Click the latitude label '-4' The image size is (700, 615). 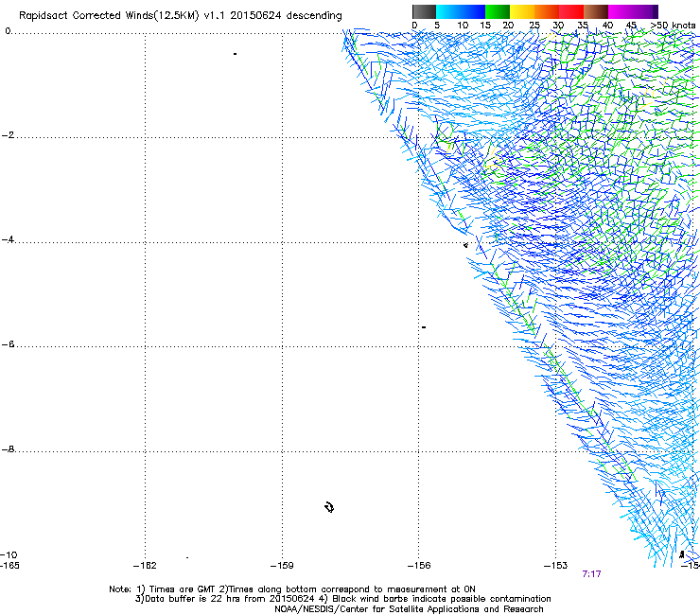[8, 239]
